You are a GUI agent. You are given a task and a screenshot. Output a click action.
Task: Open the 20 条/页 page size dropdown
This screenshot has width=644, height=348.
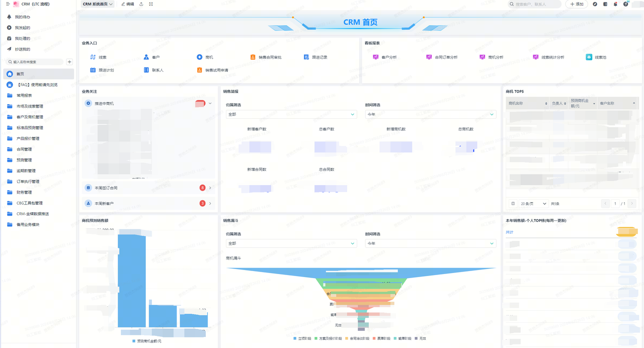coord(533,204)
